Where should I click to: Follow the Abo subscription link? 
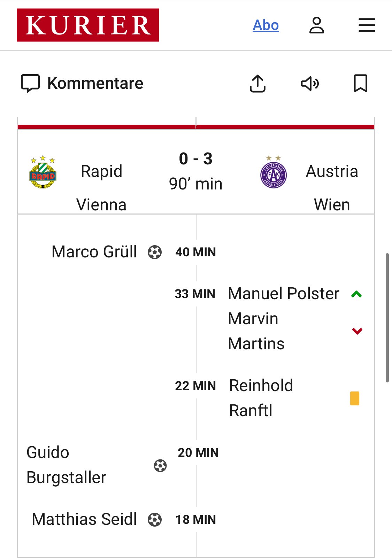266,25
